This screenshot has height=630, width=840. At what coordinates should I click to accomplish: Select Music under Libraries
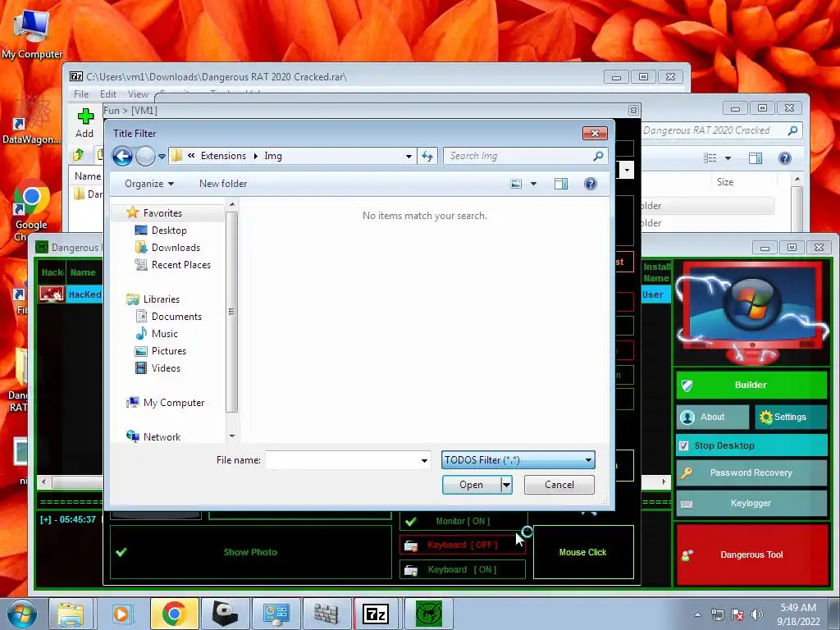click(164, 334)
